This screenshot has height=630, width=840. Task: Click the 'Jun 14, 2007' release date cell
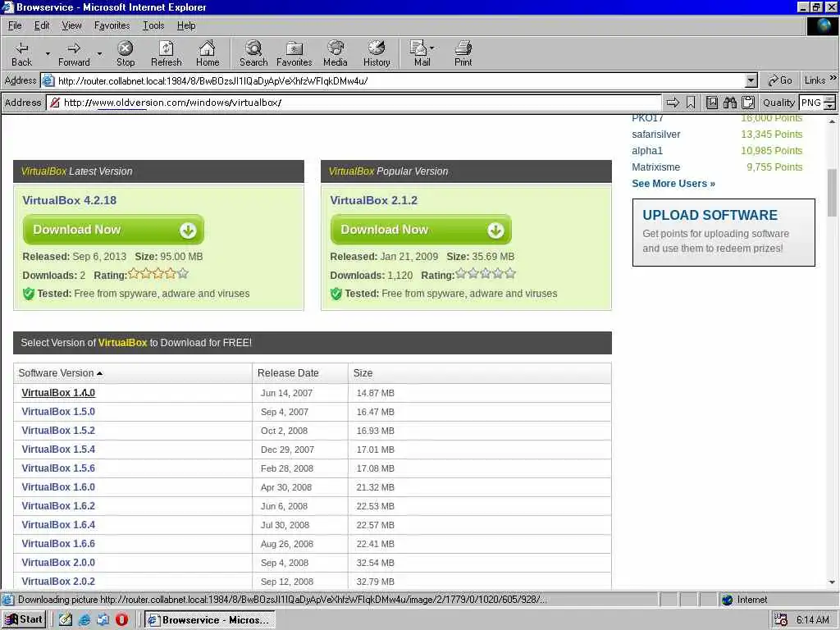coord(286,393)
